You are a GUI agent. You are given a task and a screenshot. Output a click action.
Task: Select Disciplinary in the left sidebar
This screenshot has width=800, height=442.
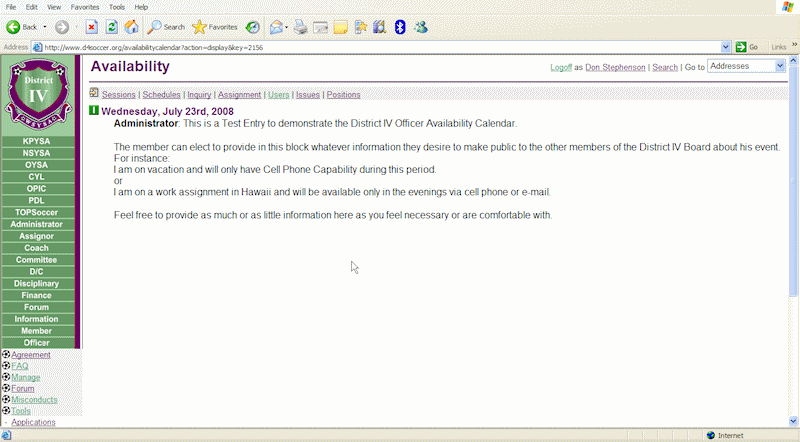pyautogui.click(x=37, y=283)
